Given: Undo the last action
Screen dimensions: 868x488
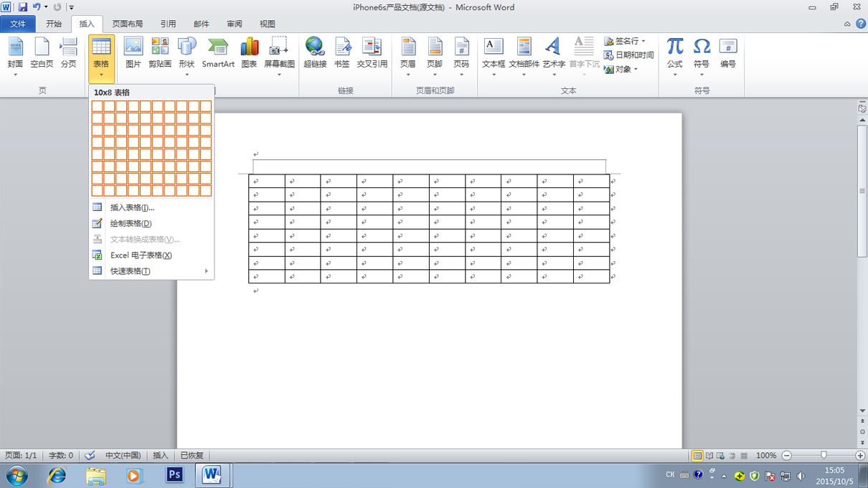Looking at the screenshot, I should coord(36,7).
